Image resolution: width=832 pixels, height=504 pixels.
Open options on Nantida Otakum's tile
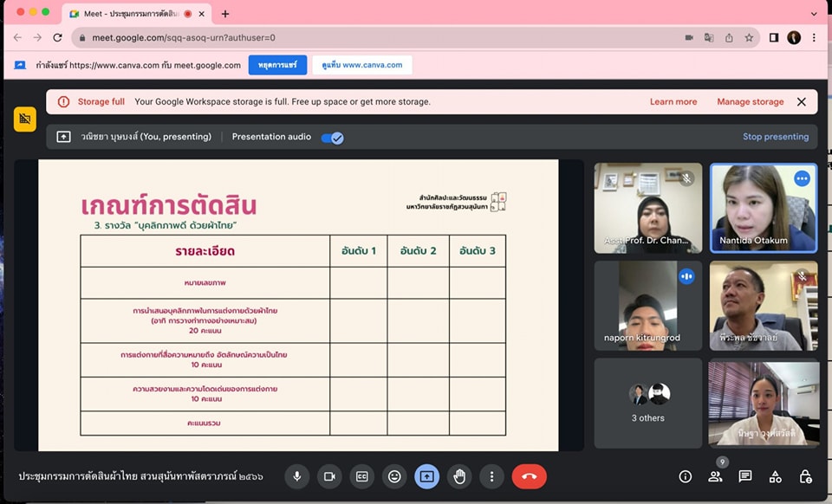pos(802,178)
